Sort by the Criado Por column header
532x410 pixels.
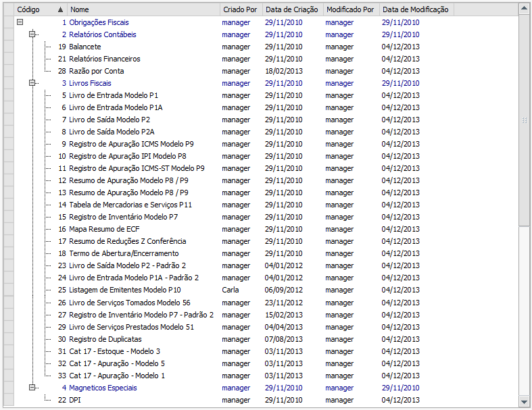click(241, 9)
